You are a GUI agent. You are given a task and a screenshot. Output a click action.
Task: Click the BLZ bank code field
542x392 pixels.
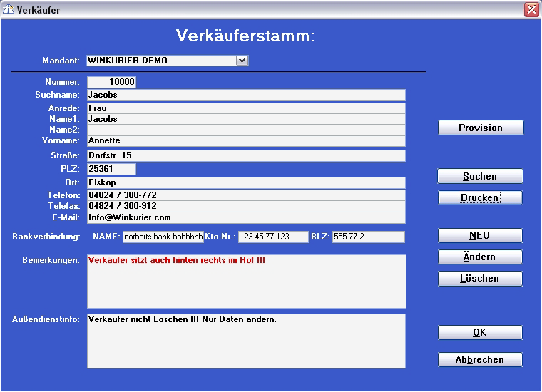coord(368,237)
